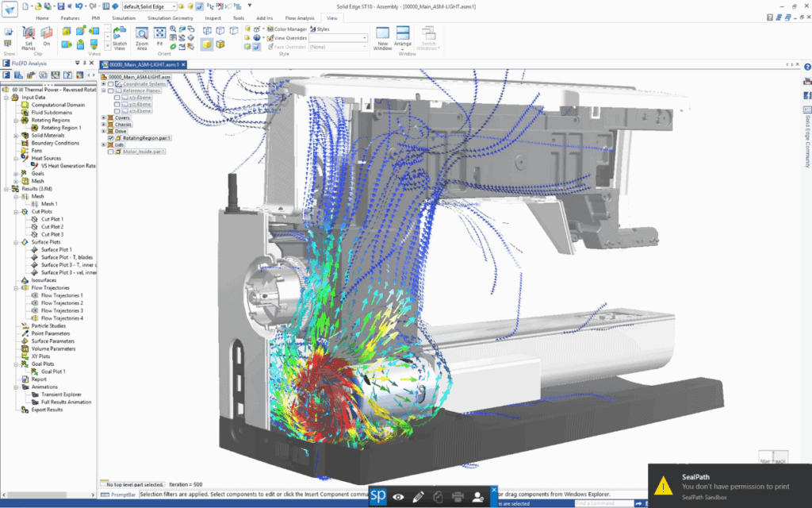Toggle visibility of Flow Trajectories 2
812x508 pixels.
click(x=35, y=303)
